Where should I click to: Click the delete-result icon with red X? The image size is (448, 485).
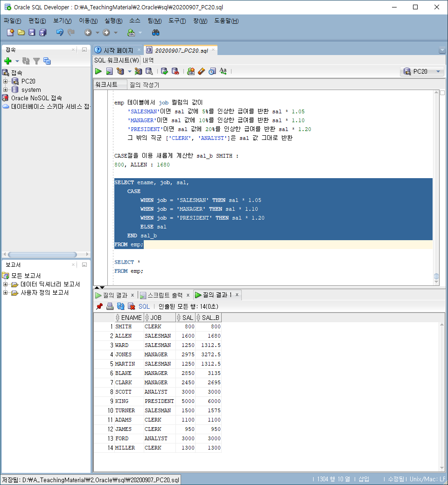pos(131,306)
